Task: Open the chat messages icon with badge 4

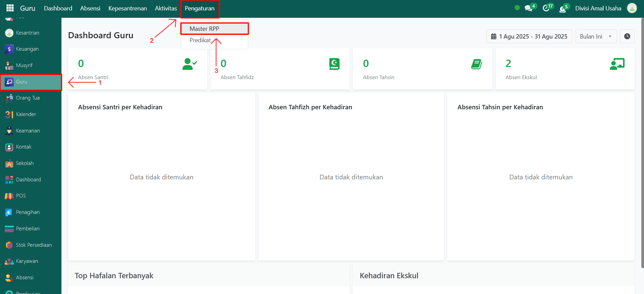Action: [528, 8]
